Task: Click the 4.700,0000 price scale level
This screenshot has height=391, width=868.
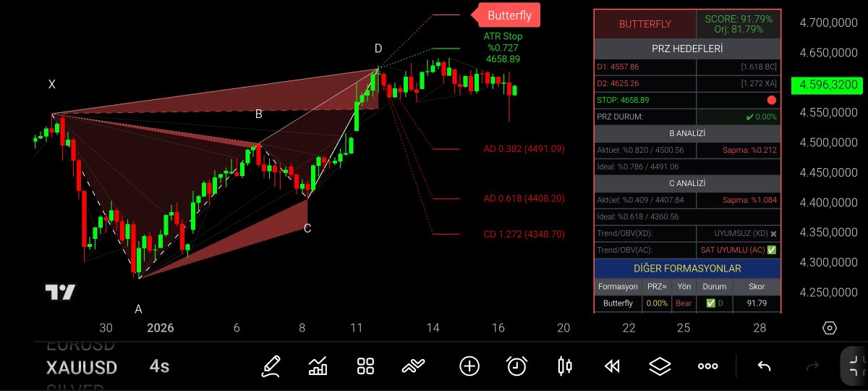Action: click(828, 23)
